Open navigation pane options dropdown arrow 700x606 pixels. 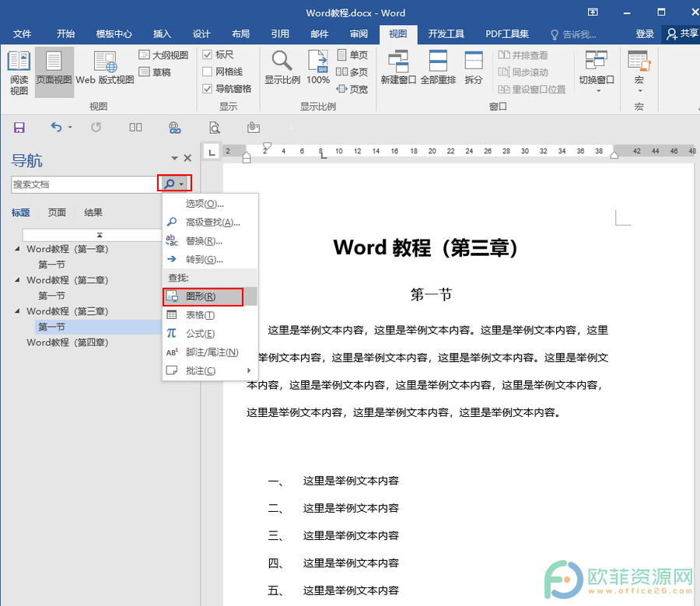[x=174, y=158]
